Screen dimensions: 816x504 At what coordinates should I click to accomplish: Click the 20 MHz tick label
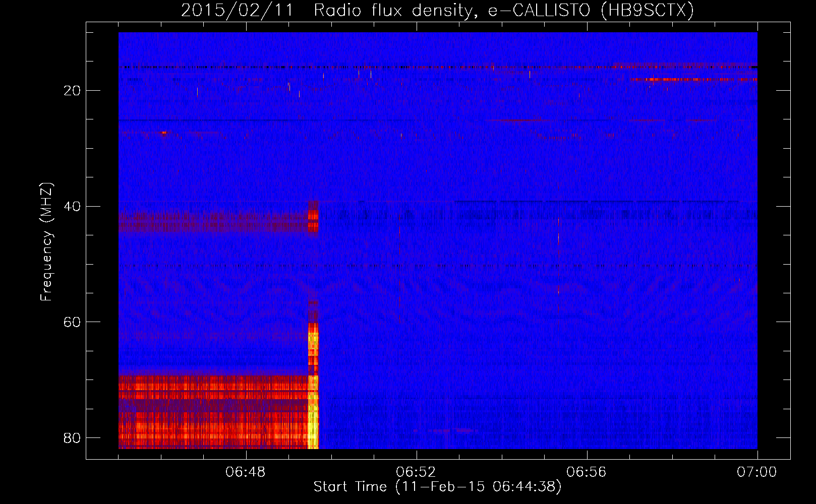72,91
